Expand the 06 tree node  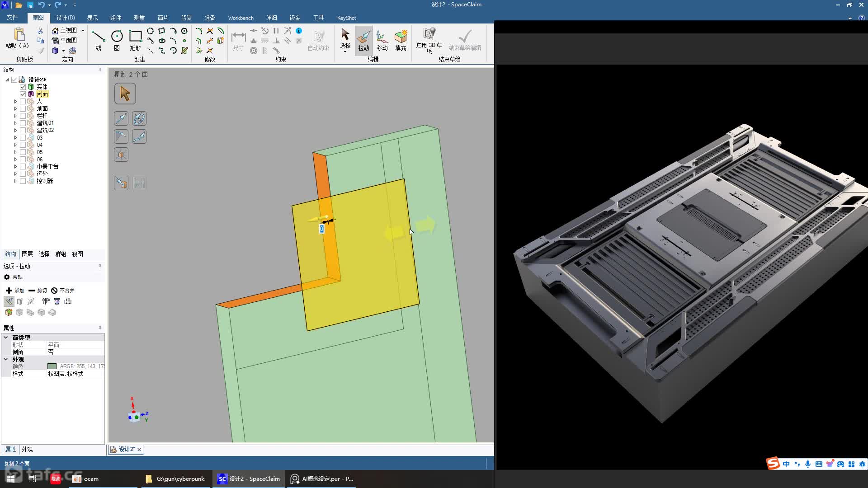[x=15, y=159]
